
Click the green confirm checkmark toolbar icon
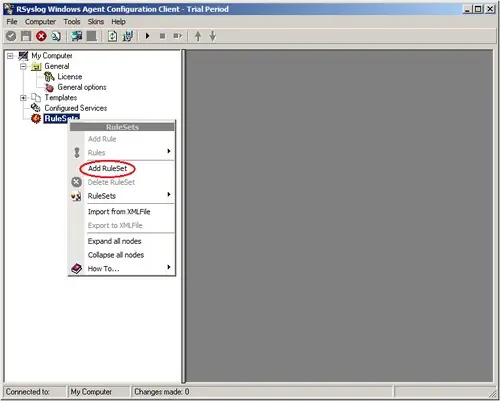pyautogui.click(x=11, y=36)
